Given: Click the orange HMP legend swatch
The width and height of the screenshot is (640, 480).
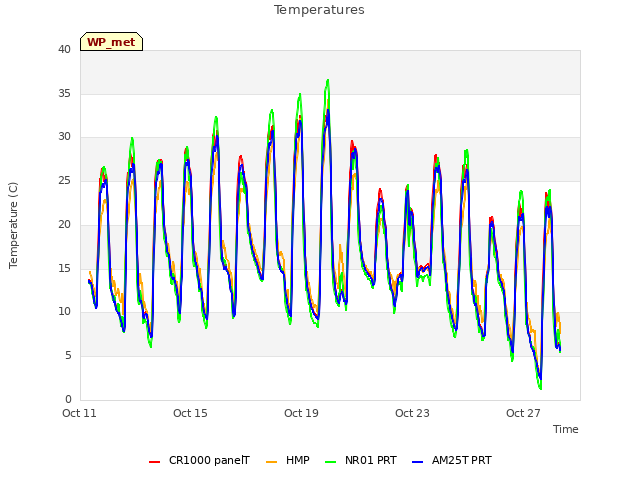Looking at the screenshot, I should pos(271,462).
